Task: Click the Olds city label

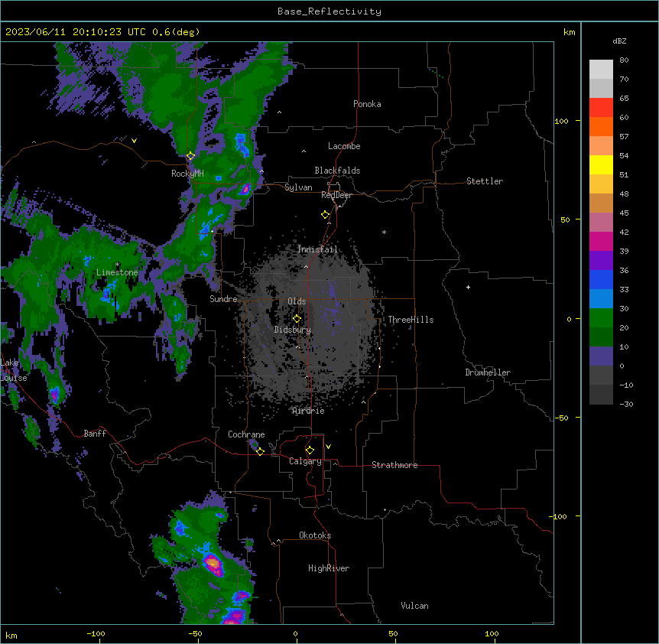Action: click(x=297, y=301)
